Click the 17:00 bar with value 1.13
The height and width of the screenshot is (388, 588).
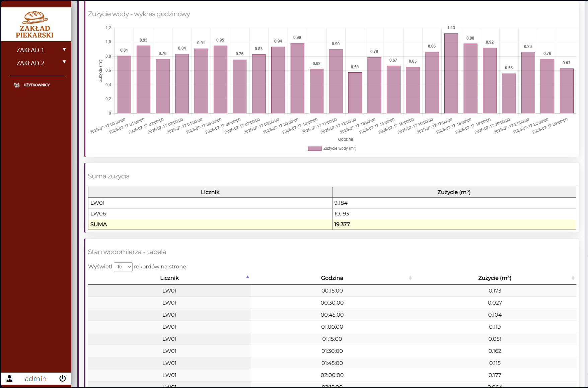451,74
